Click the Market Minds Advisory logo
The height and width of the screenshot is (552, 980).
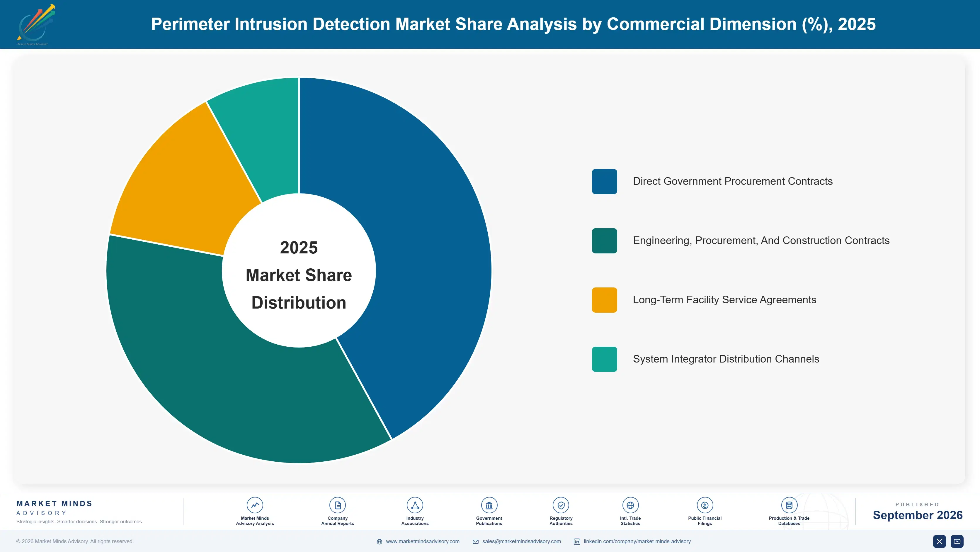pyautogui.click(x=35, y=24)
